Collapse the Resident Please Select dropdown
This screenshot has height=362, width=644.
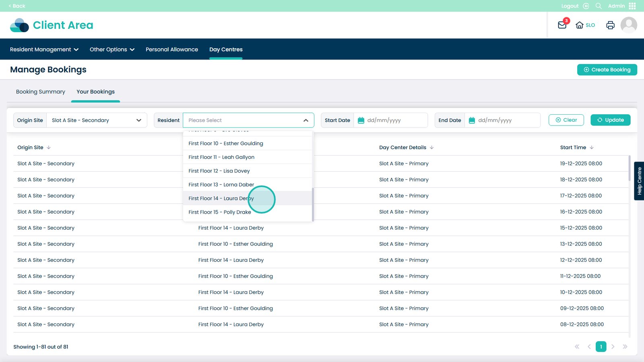pos(305,120)
